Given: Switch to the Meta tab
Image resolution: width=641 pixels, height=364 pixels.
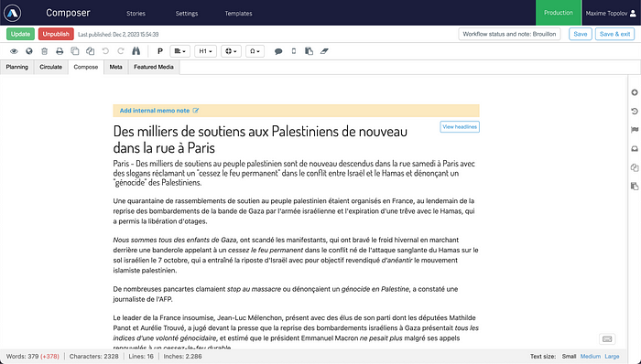Looking at the screenshot, I should click(115, 67).
